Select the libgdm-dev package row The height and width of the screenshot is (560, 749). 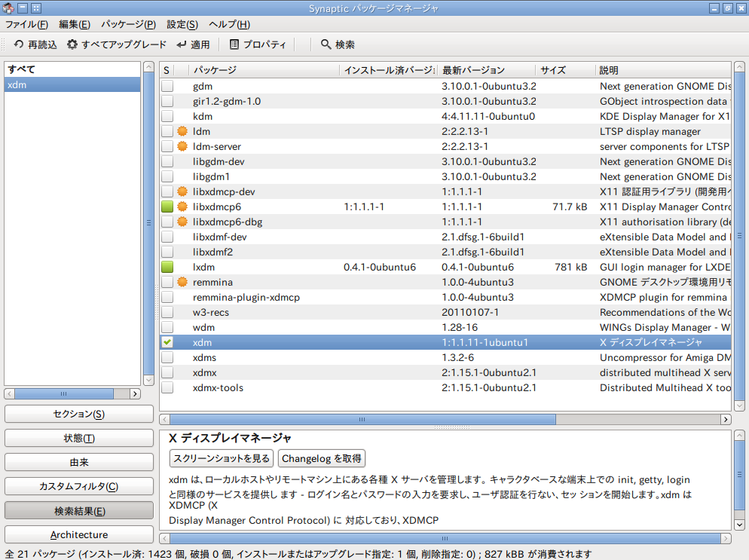pos(445,161)
